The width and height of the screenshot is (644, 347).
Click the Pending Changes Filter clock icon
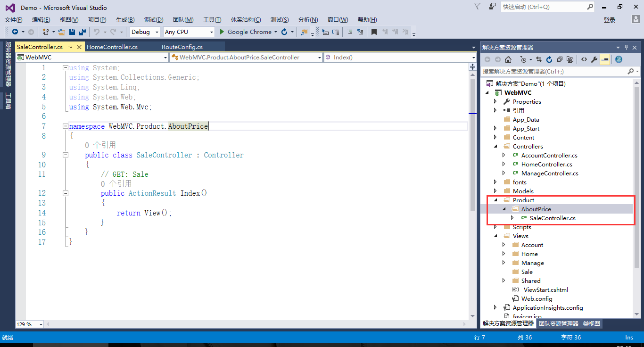523,59
